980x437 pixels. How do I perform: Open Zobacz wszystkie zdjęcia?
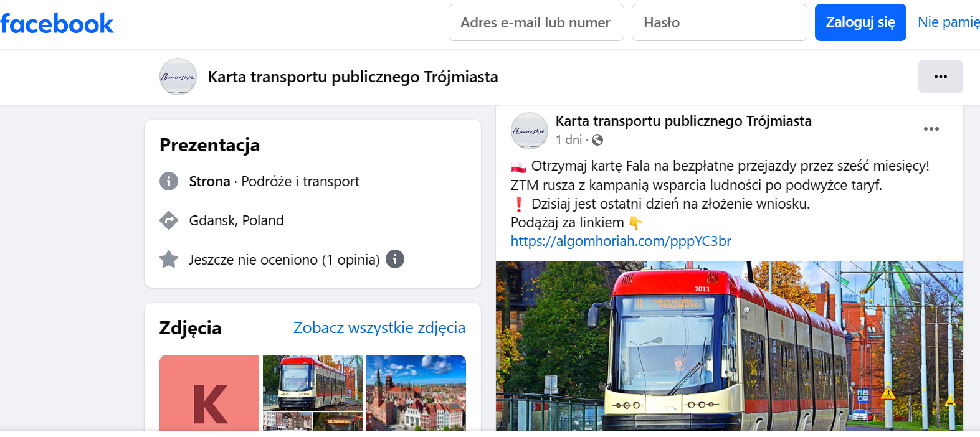tap(378, 327)
